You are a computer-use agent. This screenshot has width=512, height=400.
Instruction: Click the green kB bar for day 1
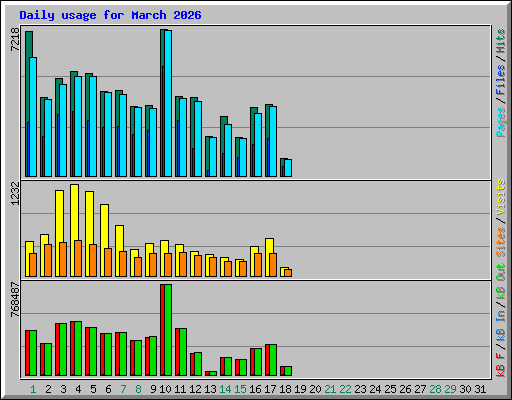click(33, 353)
